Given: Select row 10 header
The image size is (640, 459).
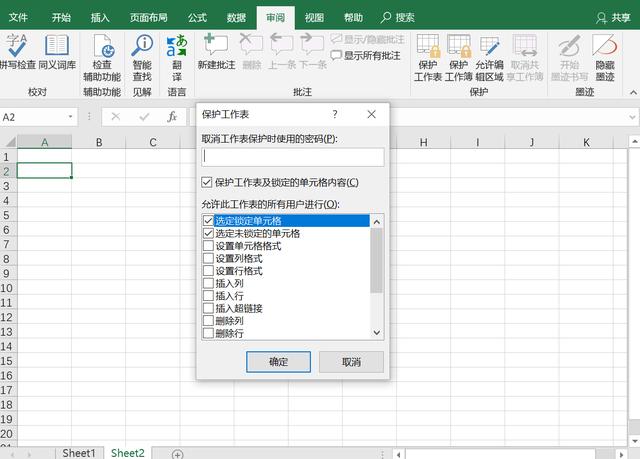Looking at the screenshot, I should tap(7, 288).
